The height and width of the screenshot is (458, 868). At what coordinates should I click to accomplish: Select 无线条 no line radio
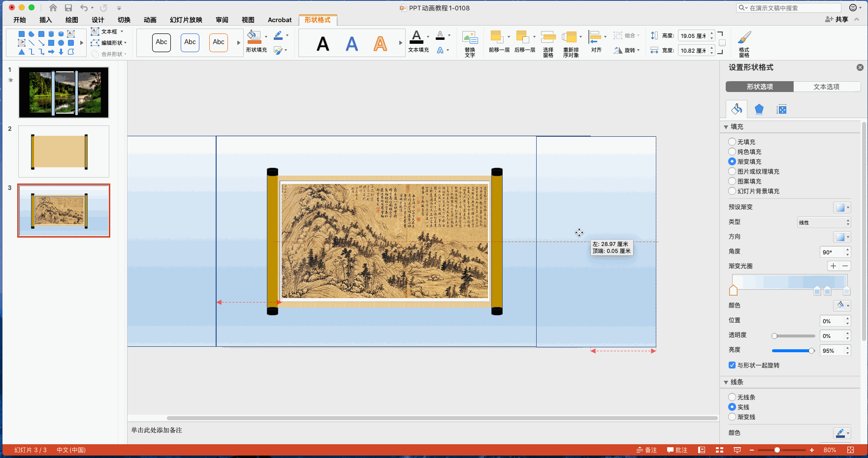pos(732,397)
